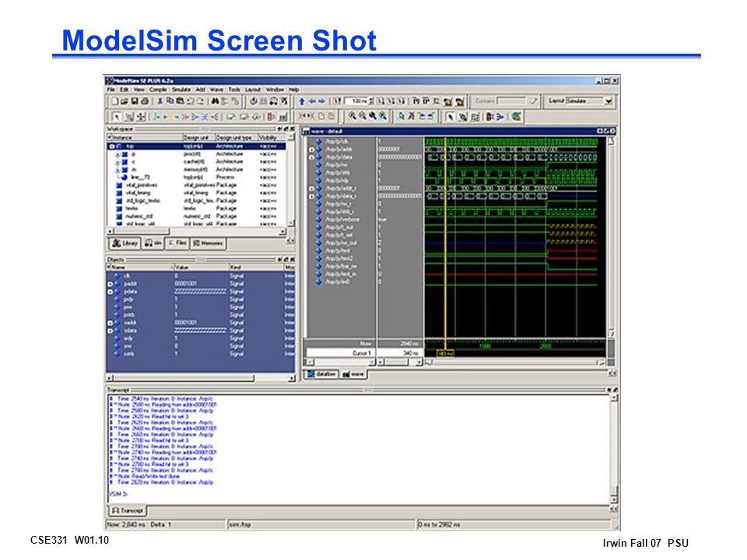Click the Contains filter field
The height and width of the screenshot is (560, 747).
tap(510, 101)
